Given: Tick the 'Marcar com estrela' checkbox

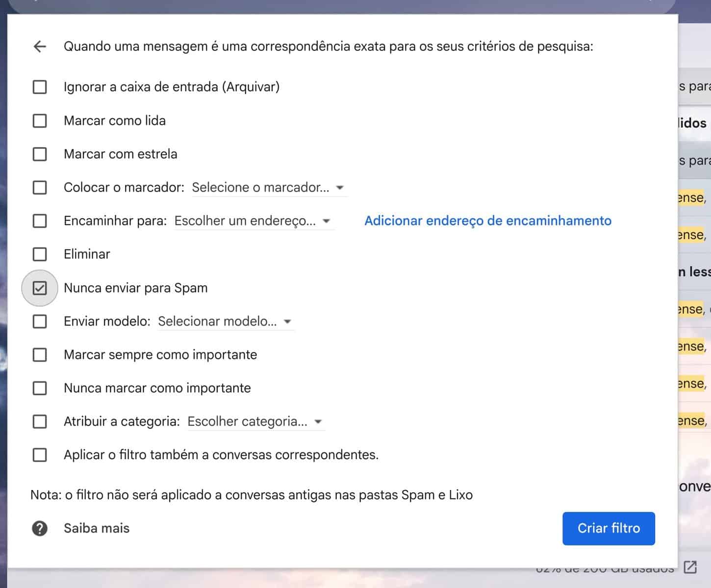Looking at the screenshot, I should click(40, 154).
